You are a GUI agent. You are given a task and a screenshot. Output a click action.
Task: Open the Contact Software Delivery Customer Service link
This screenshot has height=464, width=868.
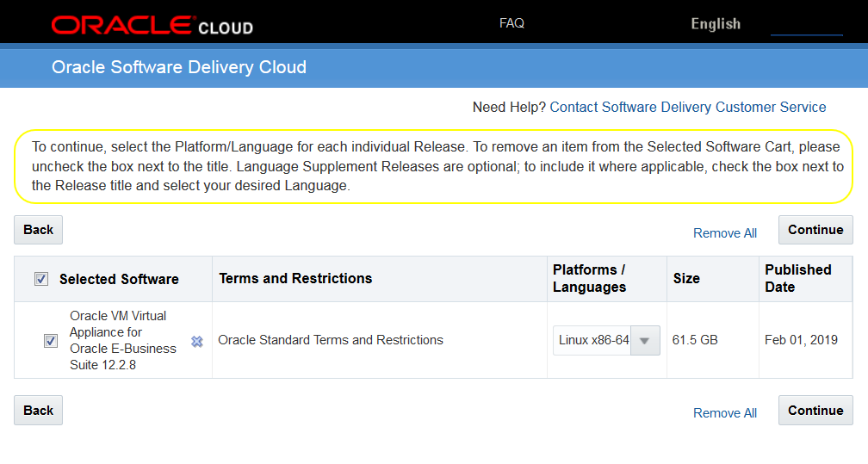point(687,108)
